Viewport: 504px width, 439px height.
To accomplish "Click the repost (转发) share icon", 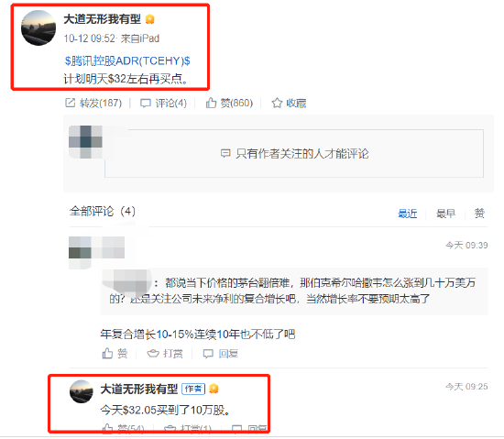I will 70,103.
